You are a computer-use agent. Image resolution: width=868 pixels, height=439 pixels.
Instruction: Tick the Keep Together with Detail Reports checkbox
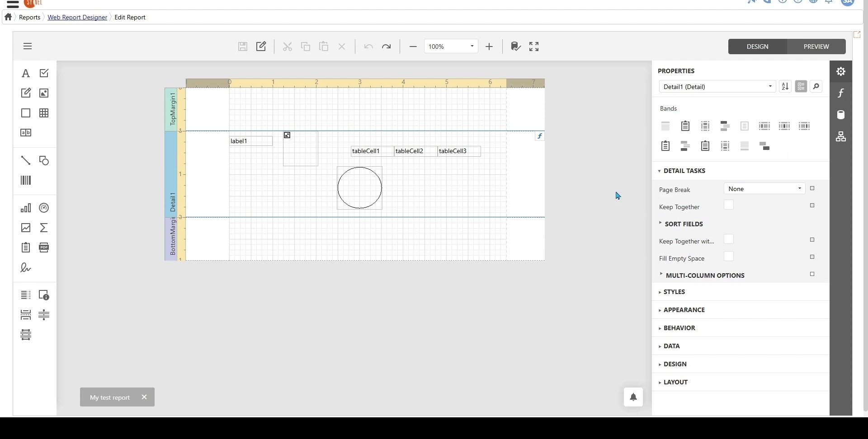(729, 239)
